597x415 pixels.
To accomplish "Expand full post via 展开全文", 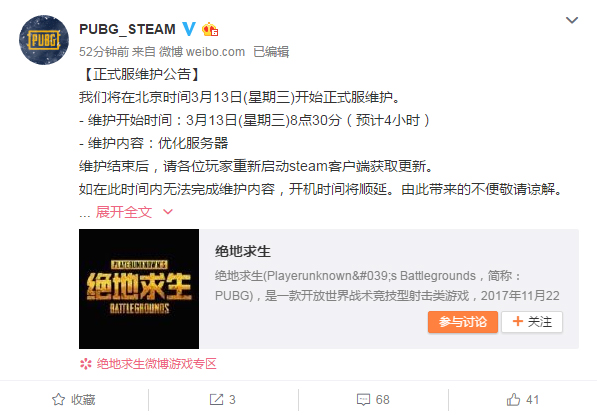I will [124, 212].
